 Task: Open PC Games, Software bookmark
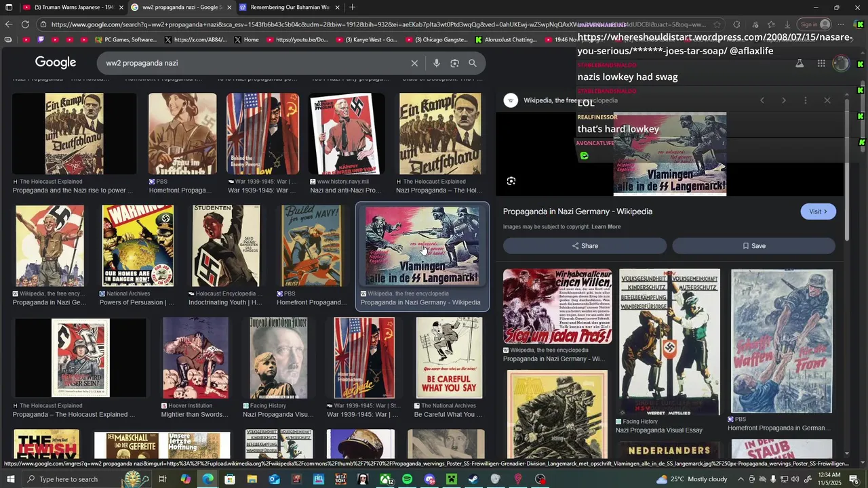click(125, 40)
